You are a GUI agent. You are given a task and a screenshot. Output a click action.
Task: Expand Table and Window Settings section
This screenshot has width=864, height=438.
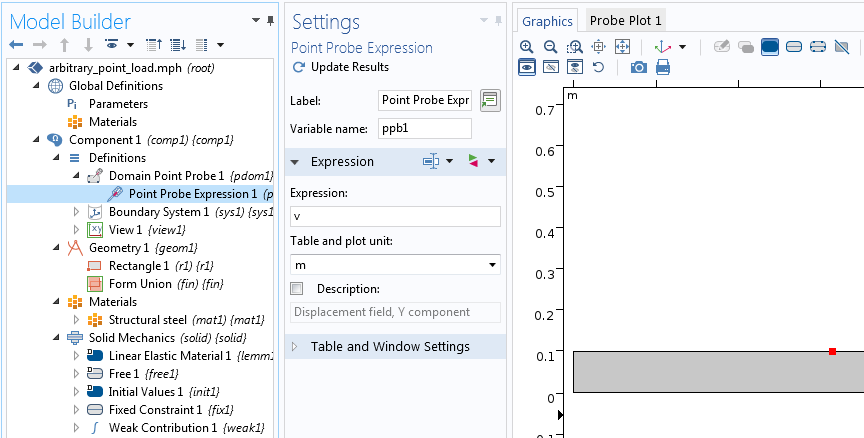pos(390,346)
